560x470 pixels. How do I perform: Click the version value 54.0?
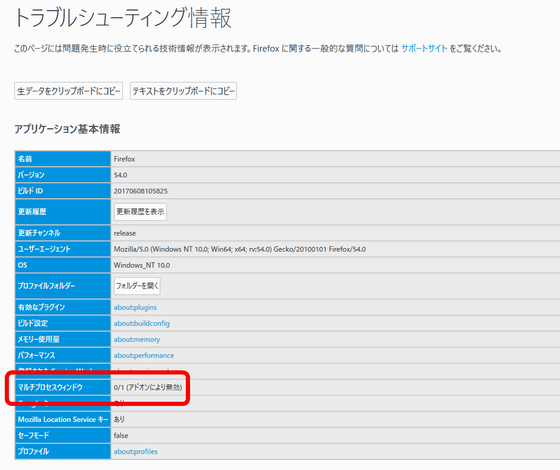(x=120, y=175)
